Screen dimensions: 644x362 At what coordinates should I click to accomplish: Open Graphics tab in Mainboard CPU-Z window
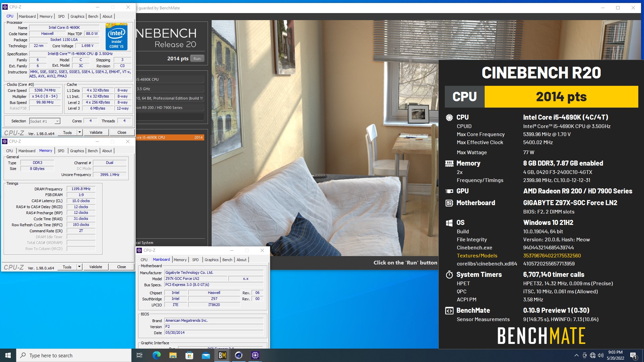coord(211,260)
